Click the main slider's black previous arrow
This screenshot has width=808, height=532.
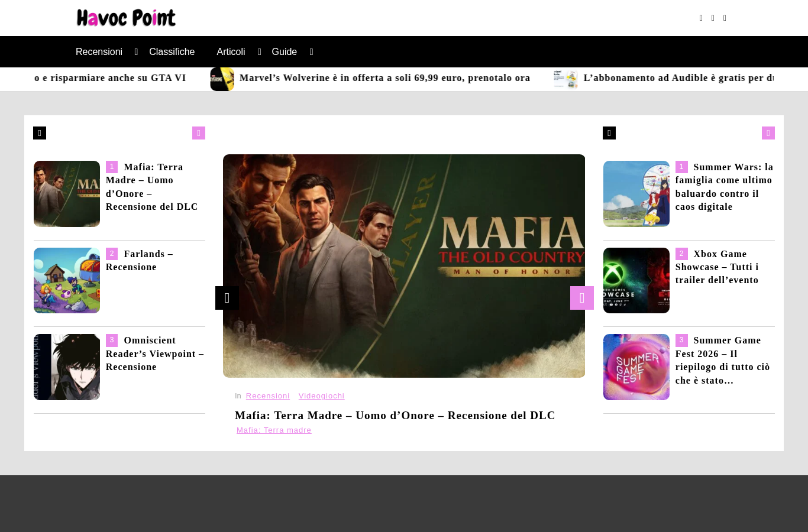227,298
